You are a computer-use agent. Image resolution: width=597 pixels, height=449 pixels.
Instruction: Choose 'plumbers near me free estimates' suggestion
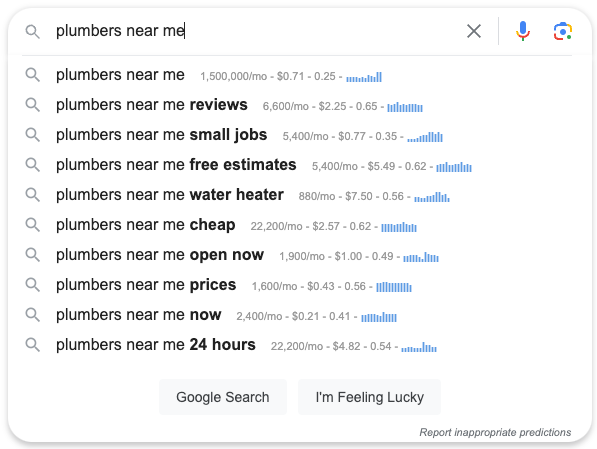[176, 165]
